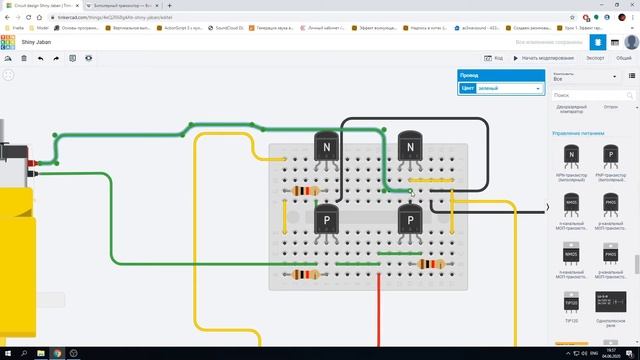Open a new browser tab

click(x=169, y=6)
